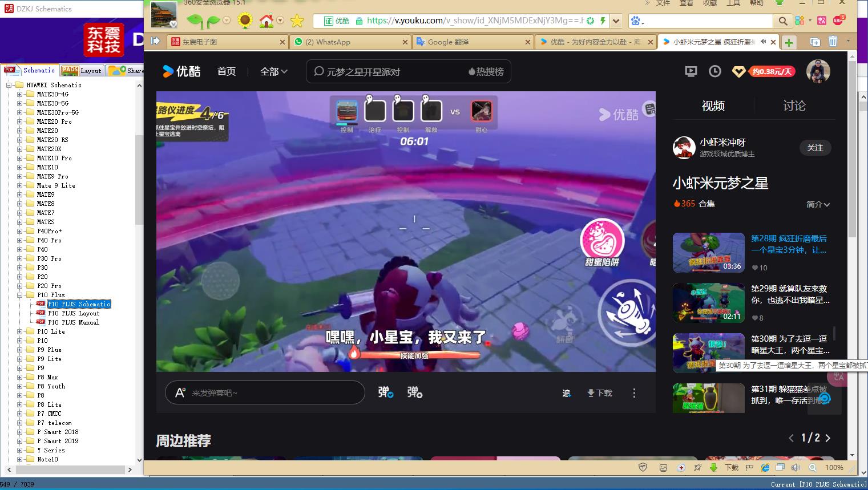Click the ABP adblock extension icon
Image resolution: width=868 pixels, height=490 pixels.
click(838, 21)
